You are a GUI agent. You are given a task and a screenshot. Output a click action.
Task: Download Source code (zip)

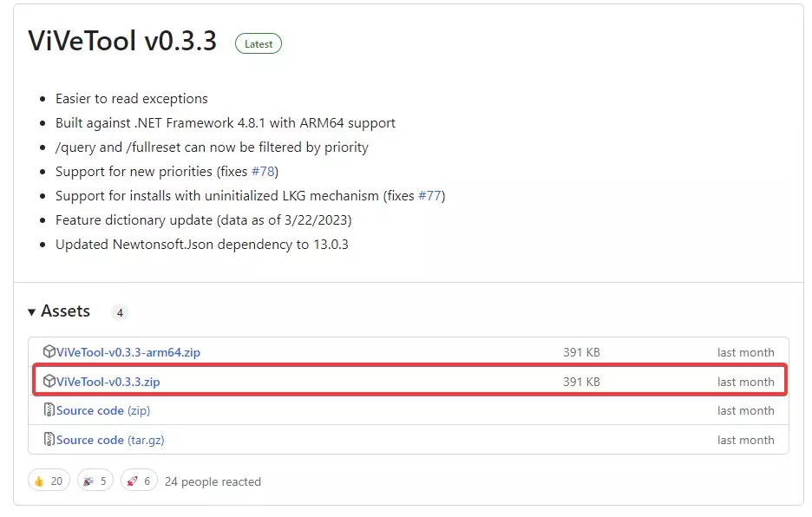103,410
